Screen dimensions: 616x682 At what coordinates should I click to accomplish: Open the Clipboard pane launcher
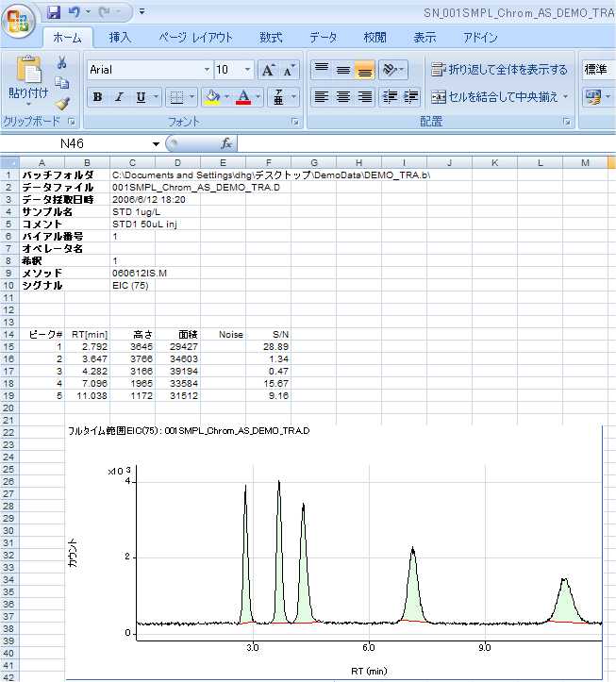(x=72, y=122)
